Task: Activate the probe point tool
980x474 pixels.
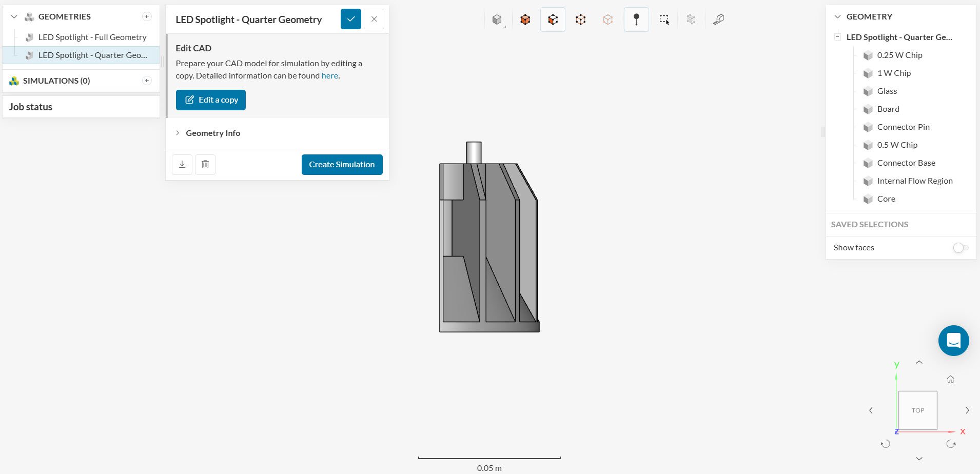Action: click(636, 19)
